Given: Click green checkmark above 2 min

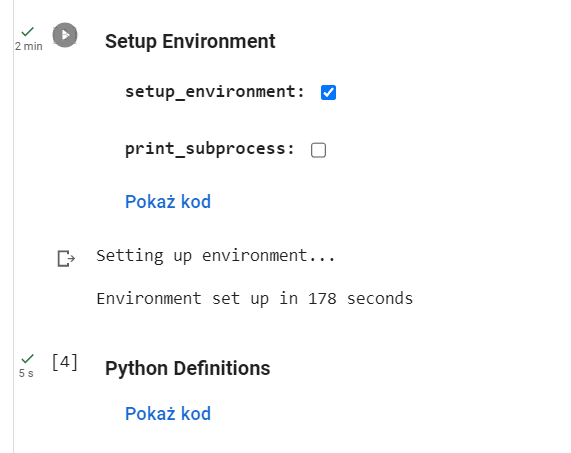Looking at the screenshot, I should tap(28, 32).
